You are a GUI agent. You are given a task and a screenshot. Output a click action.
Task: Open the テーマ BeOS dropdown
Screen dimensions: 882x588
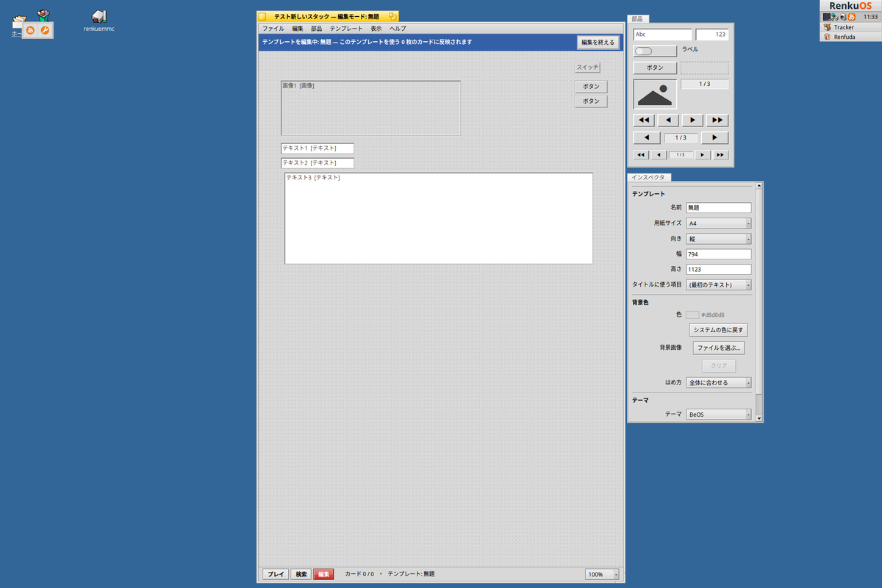(719, 415)
